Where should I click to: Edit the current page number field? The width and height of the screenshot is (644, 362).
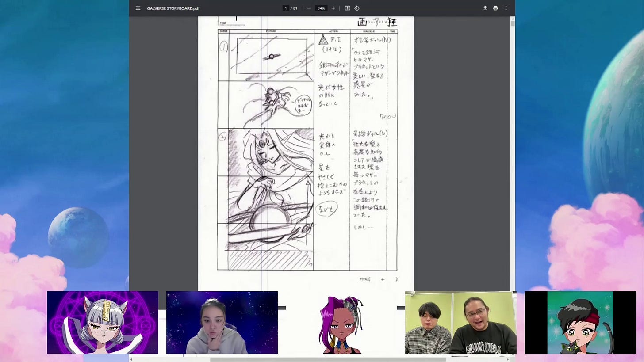[286, 8]
